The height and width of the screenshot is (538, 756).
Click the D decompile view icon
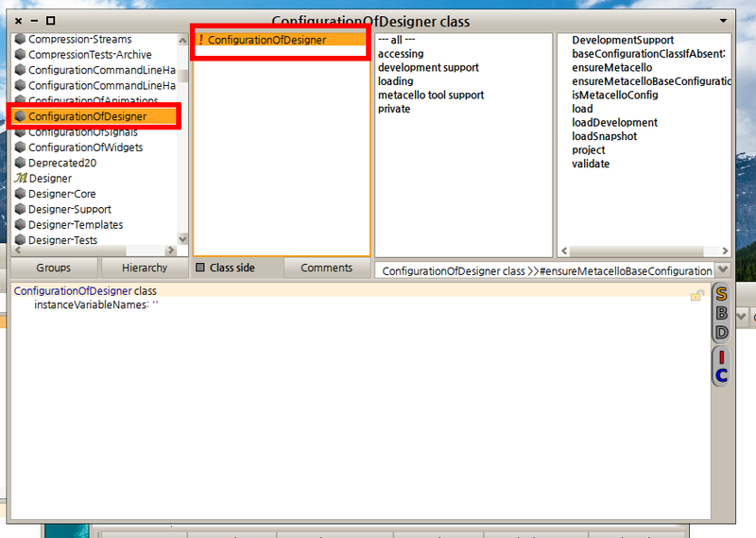point(721,333)
